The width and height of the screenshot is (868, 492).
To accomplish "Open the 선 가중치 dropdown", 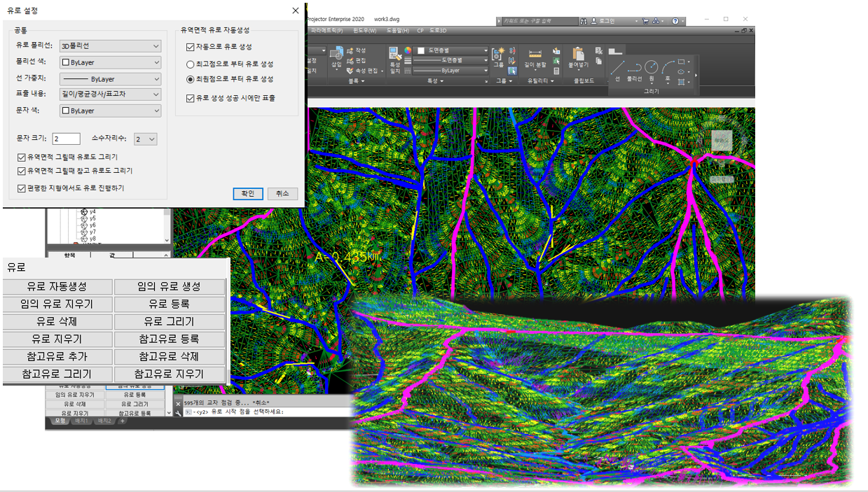I will pos(110,79).
